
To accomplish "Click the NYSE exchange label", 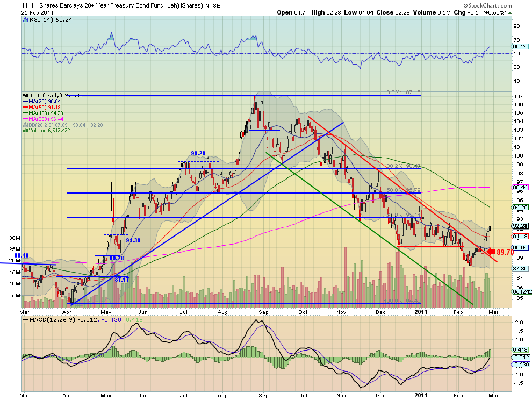I will click(213, 6).
